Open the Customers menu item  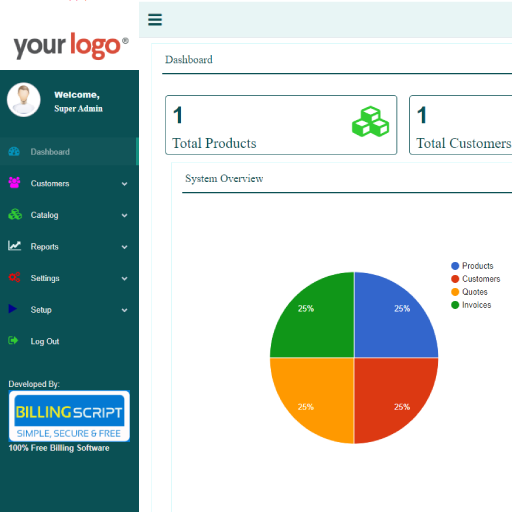click(x=69, y=183)
